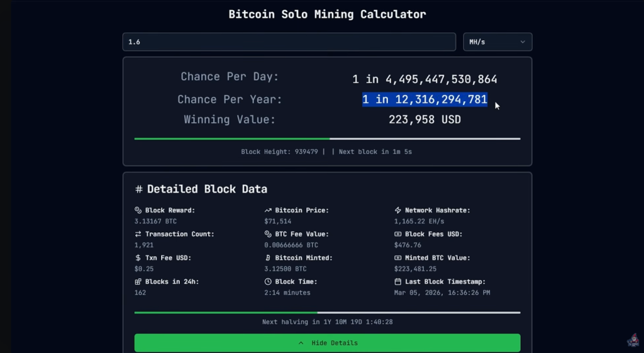Click the next halving progress bar
The image size is (644, 353).
327,313
